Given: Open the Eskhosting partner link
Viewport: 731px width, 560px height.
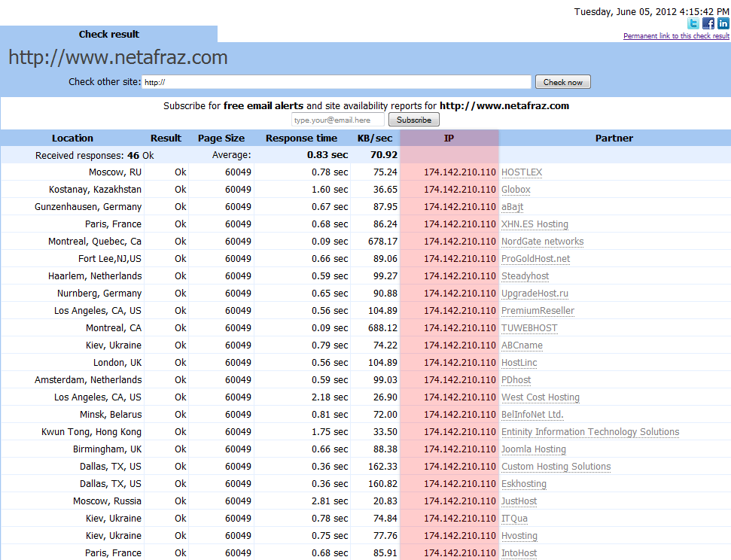Looking at the screenshot, I should (523, 483).
